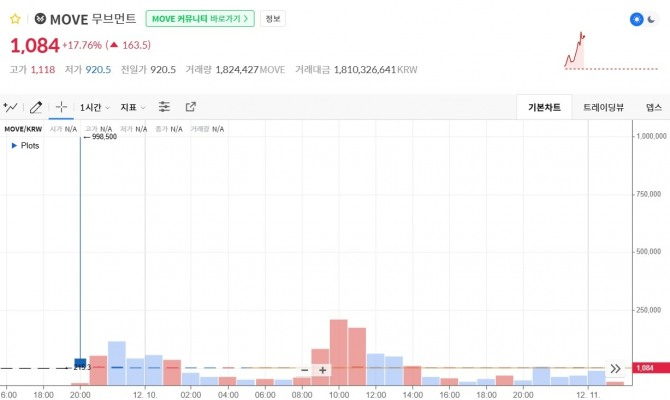Screen dimensions: 670x400
Task: Select the chart type line icon
Action: (x=10, y=107)
